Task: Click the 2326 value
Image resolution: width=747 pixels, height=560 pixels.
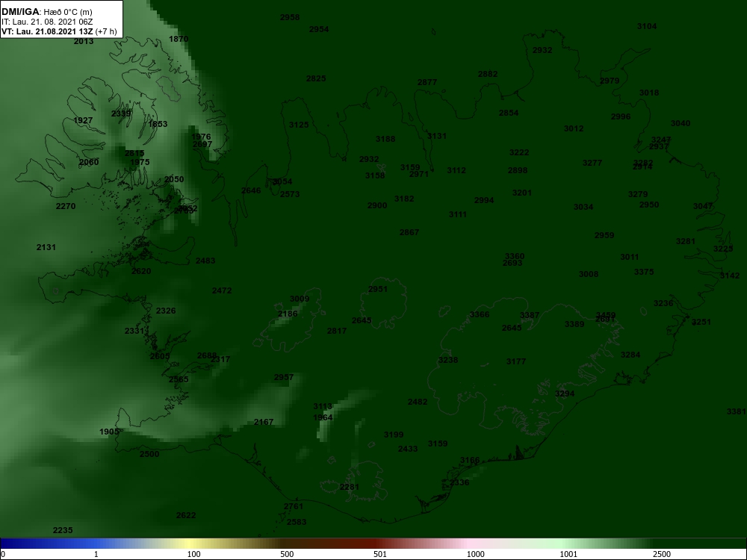Action: (x=166, y=311)
